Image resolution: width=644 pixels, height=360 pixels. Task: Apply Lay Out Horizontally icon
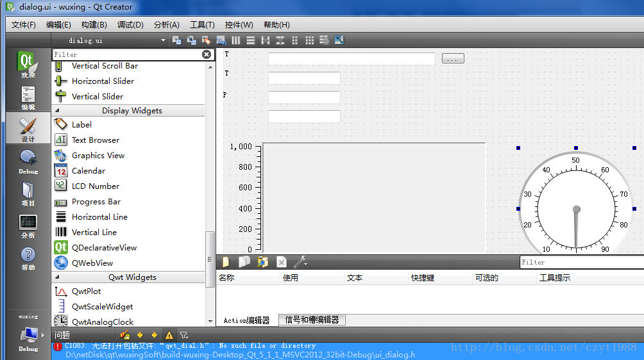(x=236, y=40)
